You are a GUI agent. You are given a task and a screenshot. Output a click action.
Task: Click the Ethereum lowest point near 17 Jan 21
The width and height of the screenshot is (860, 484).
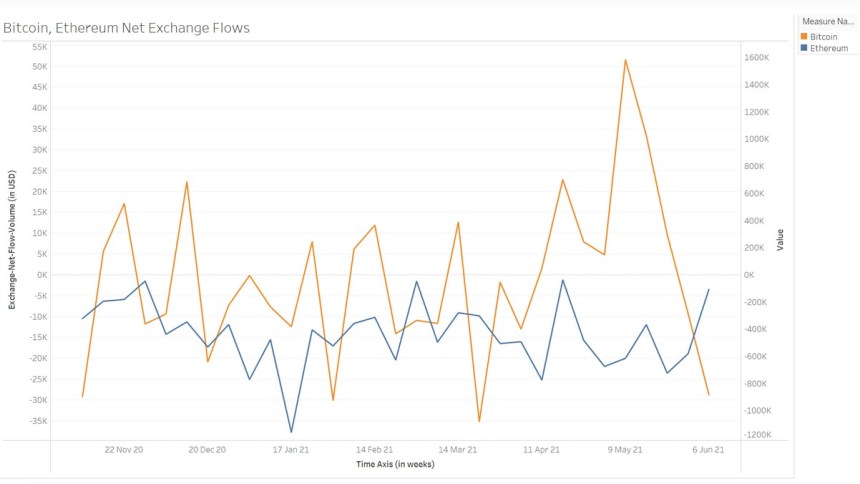(291, 432)
